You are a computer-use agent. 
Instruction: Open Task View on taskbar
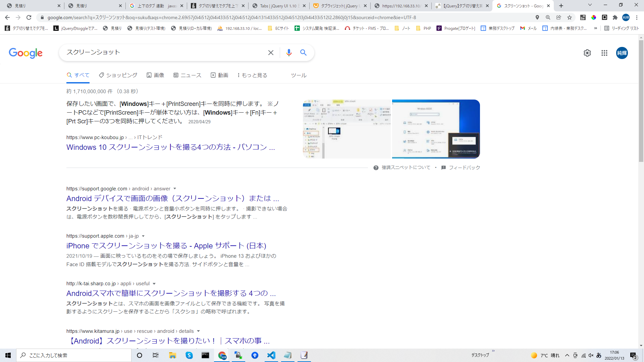pos(156,355)
